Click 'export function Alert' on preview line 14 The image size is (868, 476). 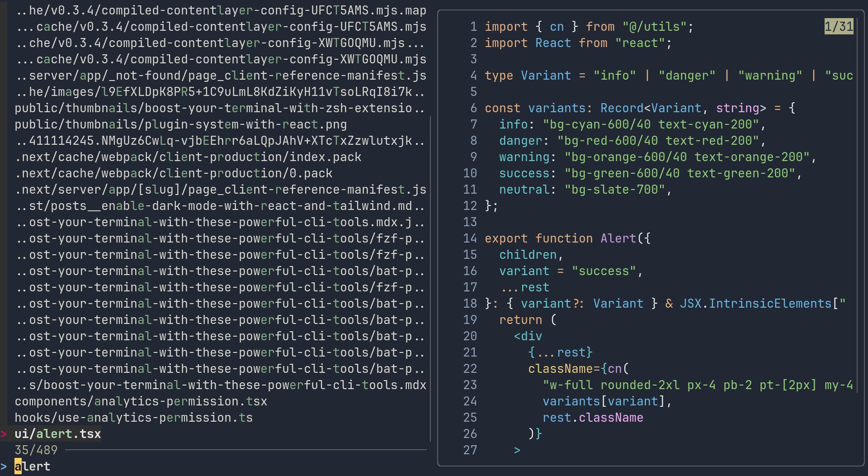tap(567, 238)
